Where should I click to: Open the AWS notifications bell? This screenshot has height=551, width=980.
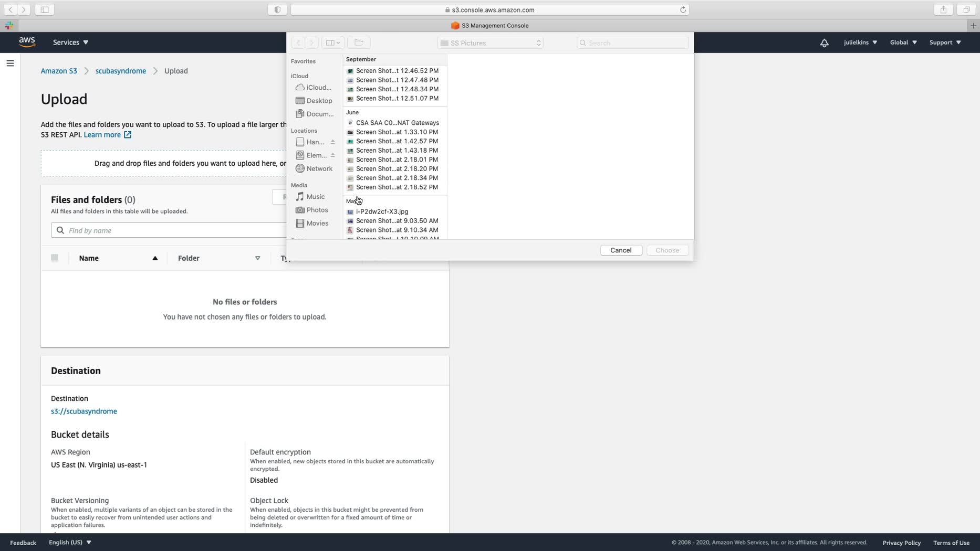point(824,43)
